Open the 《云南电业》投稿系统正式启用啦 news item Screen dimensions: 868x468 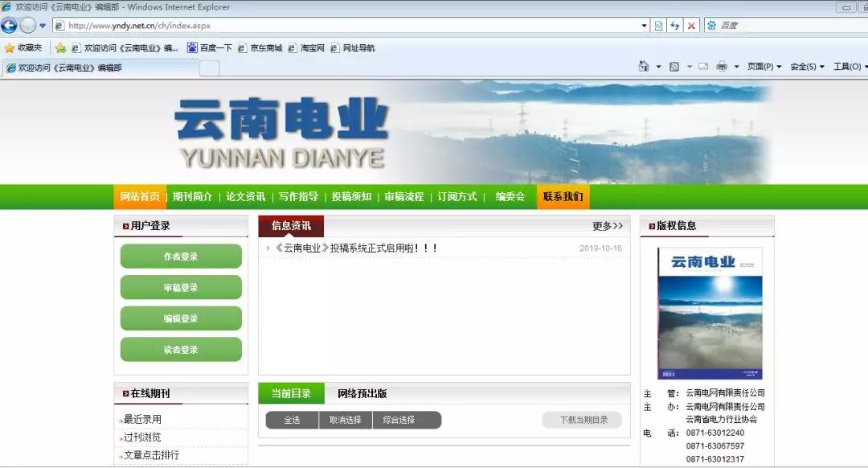(357, 248)
